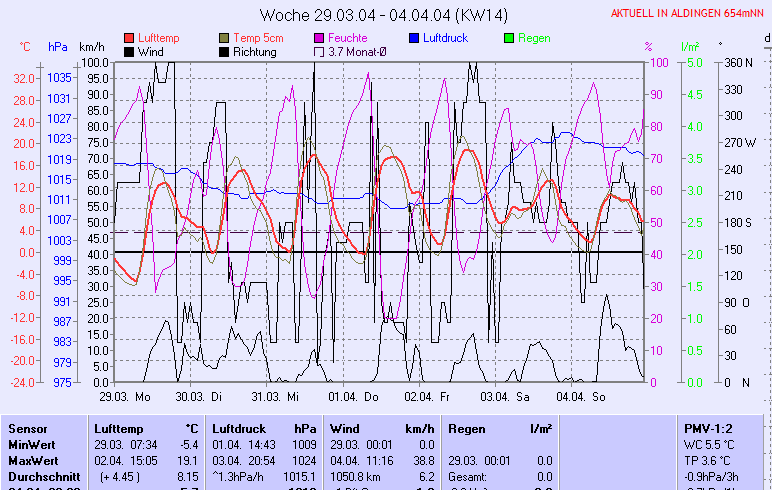Click the green Regen legend swatch
Viewport: 772px width, 490px height.
[509, 38]
